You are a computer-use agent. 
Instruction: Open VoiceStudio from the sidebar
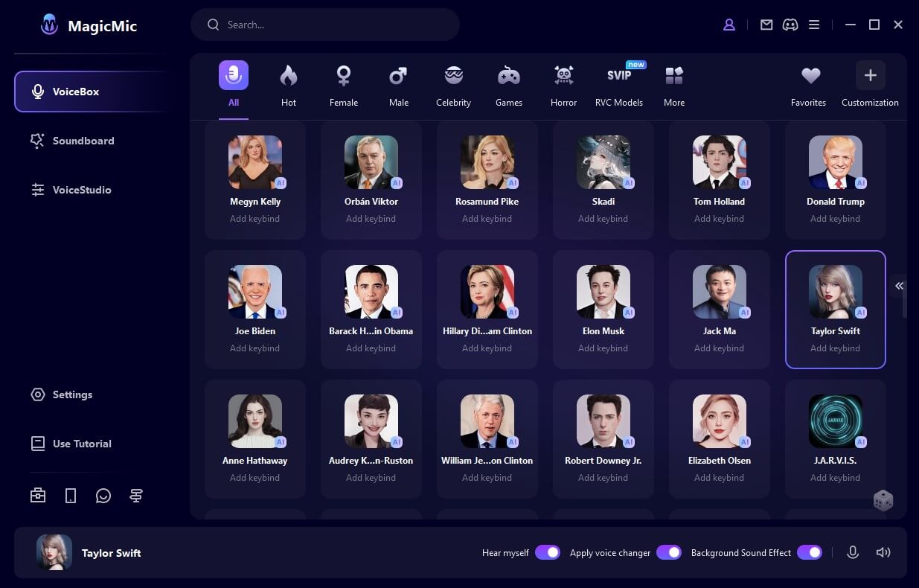pos(82,190)
